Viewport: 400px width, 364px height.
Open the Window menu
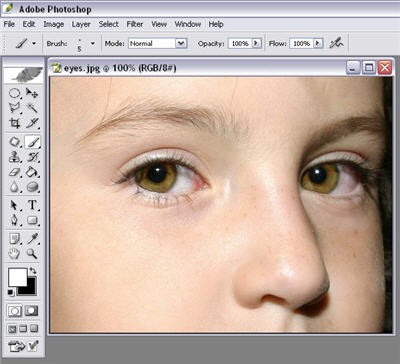coord(188,24)
